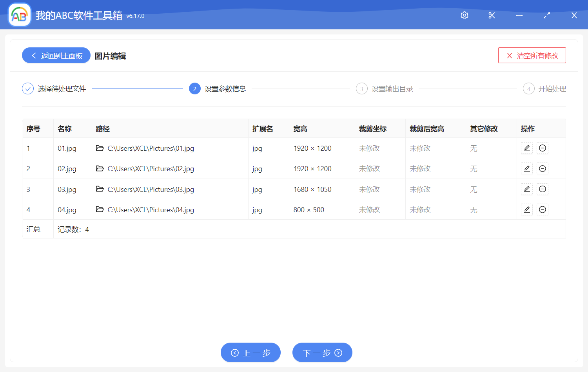Click the remove icon for 02.jpg

pos(543,168)
